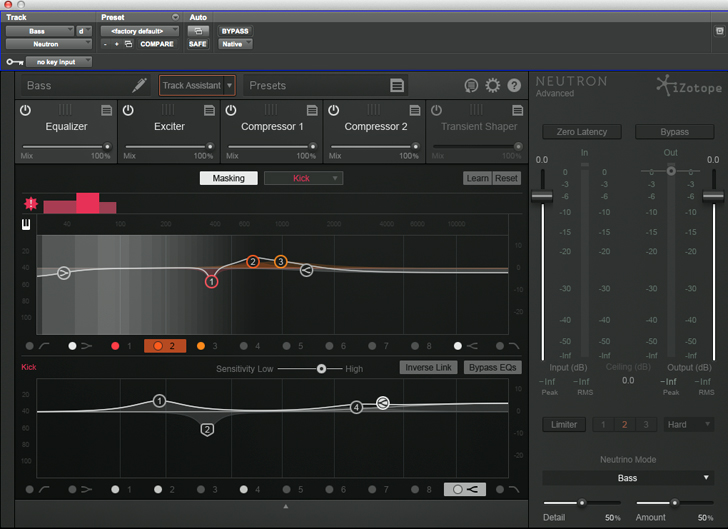
Task: Enable Bass EQ band 5
Action: (286, 346)
